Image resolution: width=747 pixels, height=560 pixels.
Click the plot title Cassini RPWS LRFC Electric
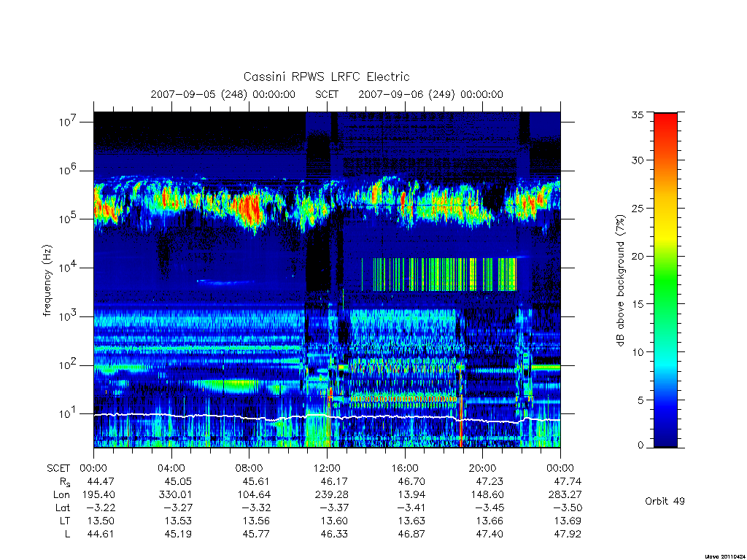[x=326, y=77]
